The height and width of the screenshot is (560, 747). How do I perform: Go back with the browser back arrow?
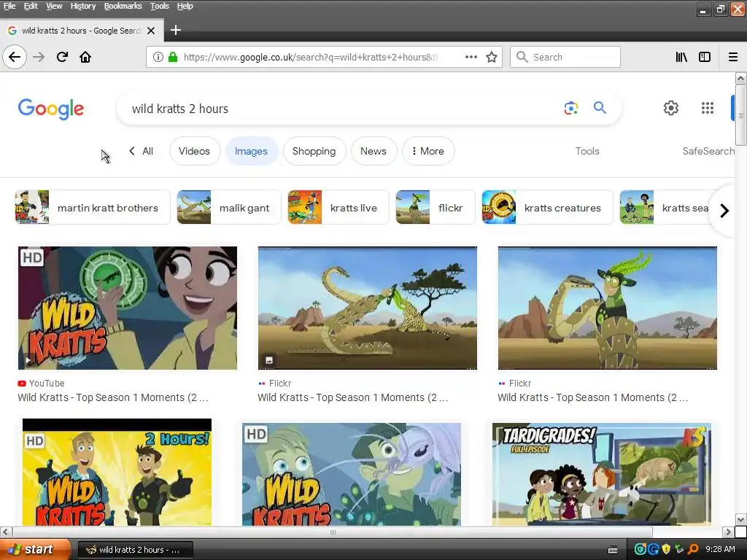[x=15, y=57]
